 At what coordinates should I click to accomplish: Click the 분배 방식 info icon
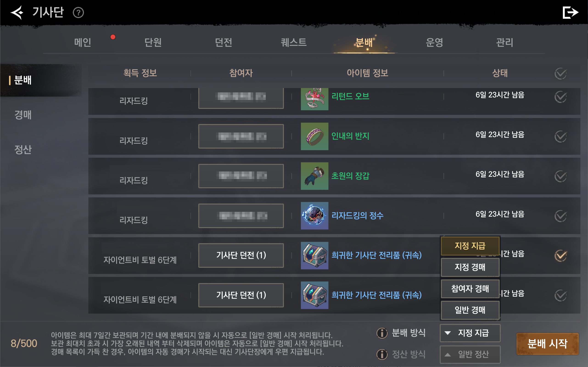click(x=382, y=333)
